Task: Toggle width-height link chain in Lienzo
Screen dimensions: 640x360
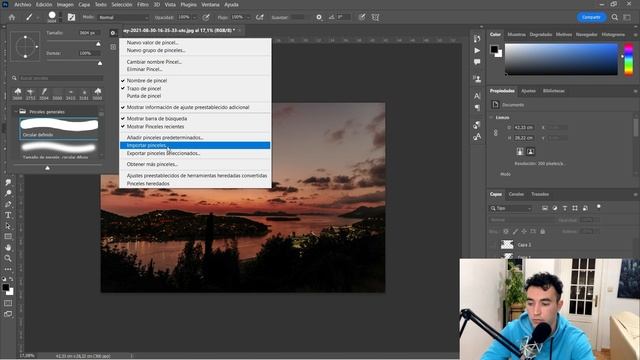Action: 496,133
